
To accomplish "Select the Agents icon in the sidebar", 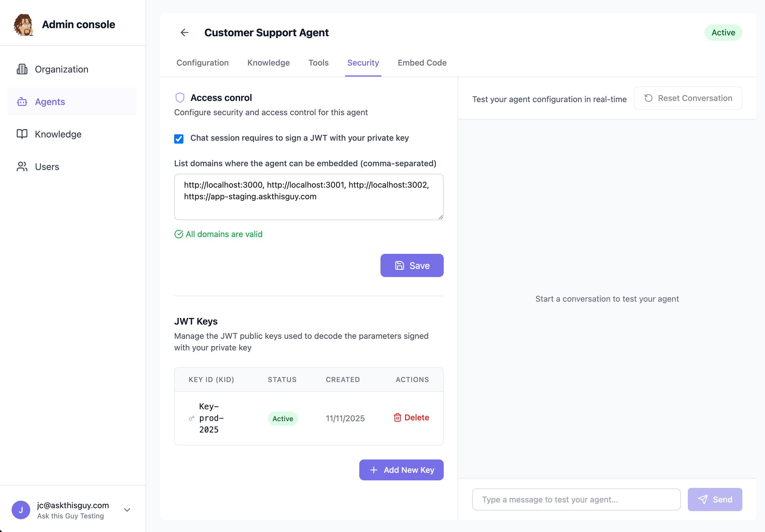I will point(22,102).
